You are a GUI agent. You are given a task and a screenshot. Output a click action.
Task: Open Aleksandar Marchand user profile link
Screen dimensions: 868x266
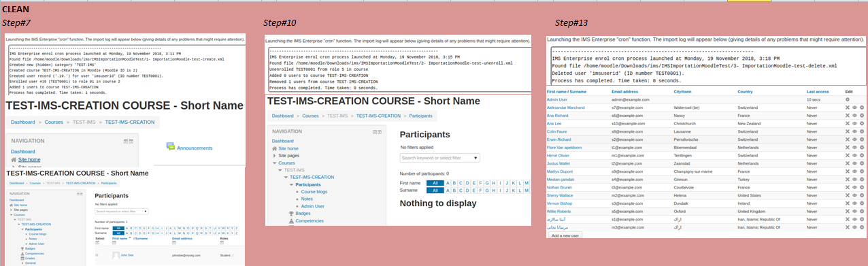[x=565, y=107]
